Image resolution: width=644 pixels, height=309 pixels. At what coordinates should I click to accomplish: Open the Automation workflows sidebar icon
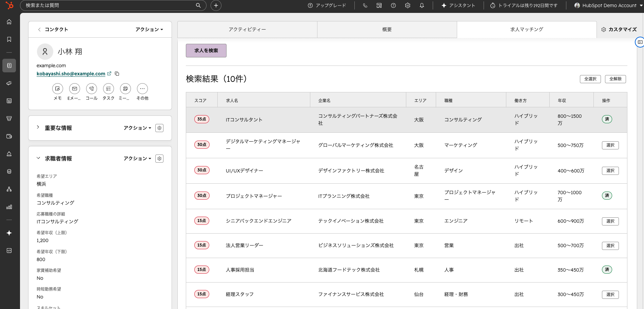pos(9,189)
